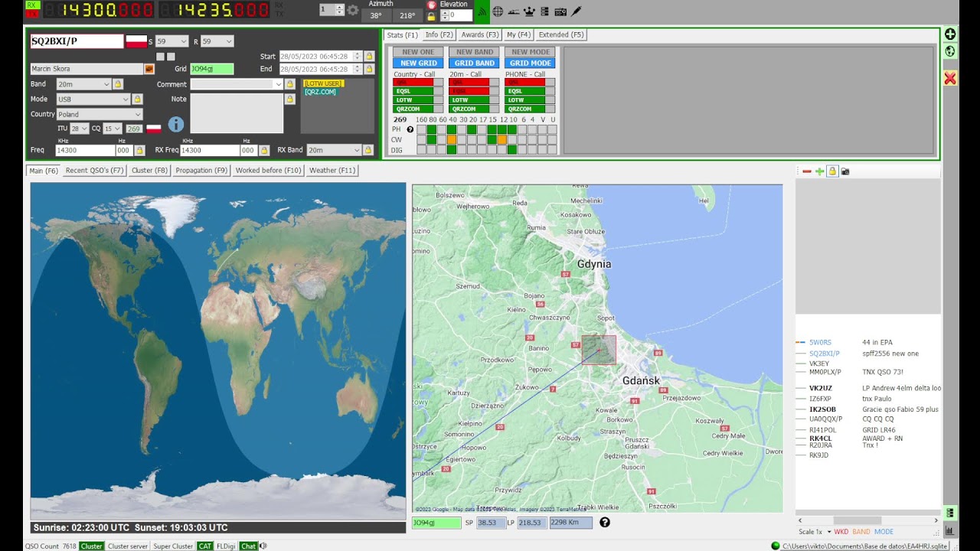The image size is (980, 551).
Task: Open the globe icon in the top toolbar
Action: coord(498,11)
